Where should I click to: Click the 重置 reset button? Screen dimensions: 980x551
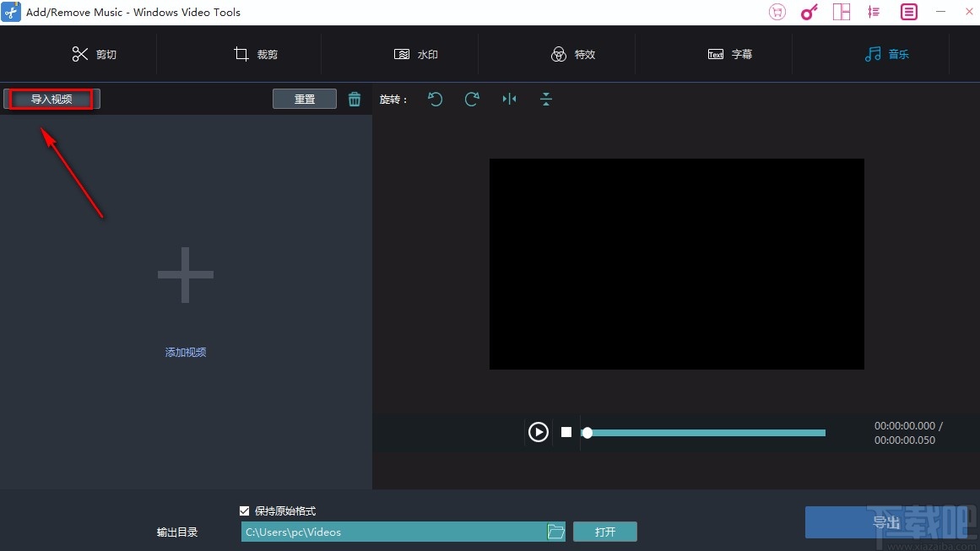click(x=304, y=99)
